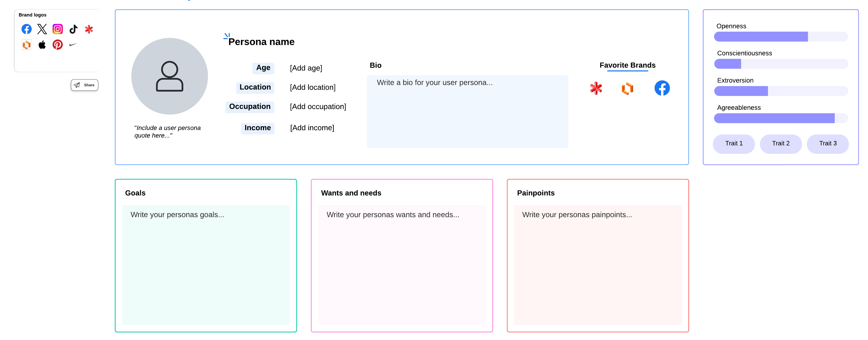Click the Facebook logo in Brand logos

(27, 29)
